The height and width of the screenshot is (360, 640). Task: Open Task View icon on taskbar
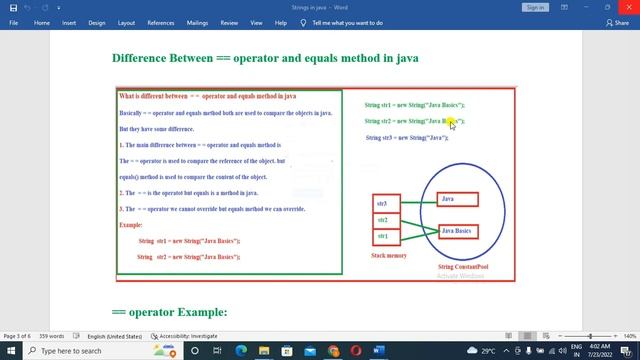pyautogui.click(x=217, y=351)
